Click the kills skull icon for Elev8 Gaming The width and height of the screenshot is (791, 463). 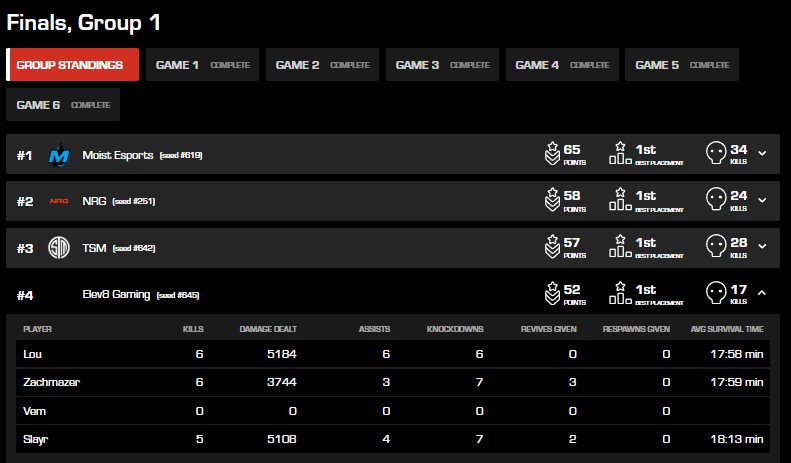pyautogui.click(x=716, y=293)
